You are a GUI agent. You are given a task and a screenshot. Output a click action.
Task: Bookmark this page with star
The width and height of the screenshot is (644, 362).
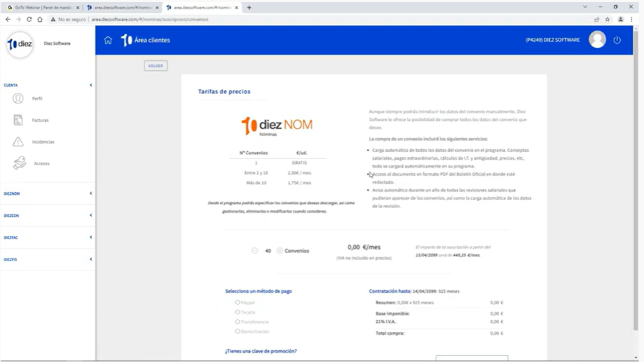[x=608, y=19]
